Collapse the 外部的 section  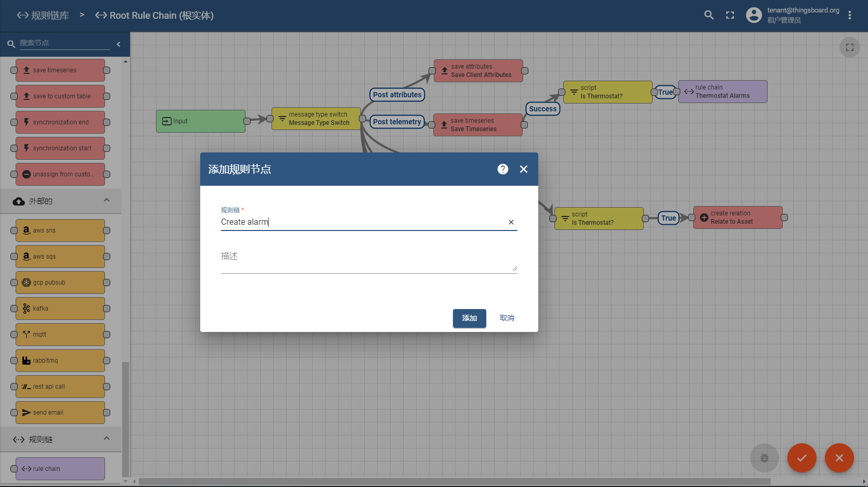coord(107,200)
